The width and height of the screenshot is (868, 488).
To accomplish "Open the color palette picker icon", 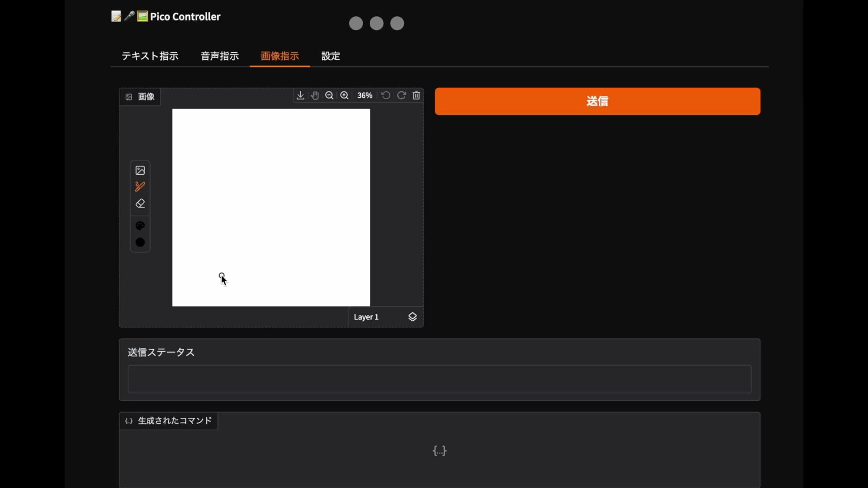I will point(140,225).
